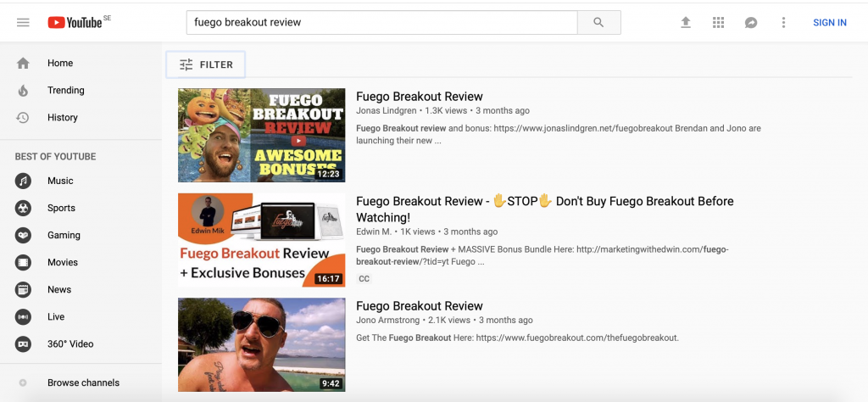Click the CC closed captions badge
The width and height of the screenshot is (868, 402).
coord(364,278)
